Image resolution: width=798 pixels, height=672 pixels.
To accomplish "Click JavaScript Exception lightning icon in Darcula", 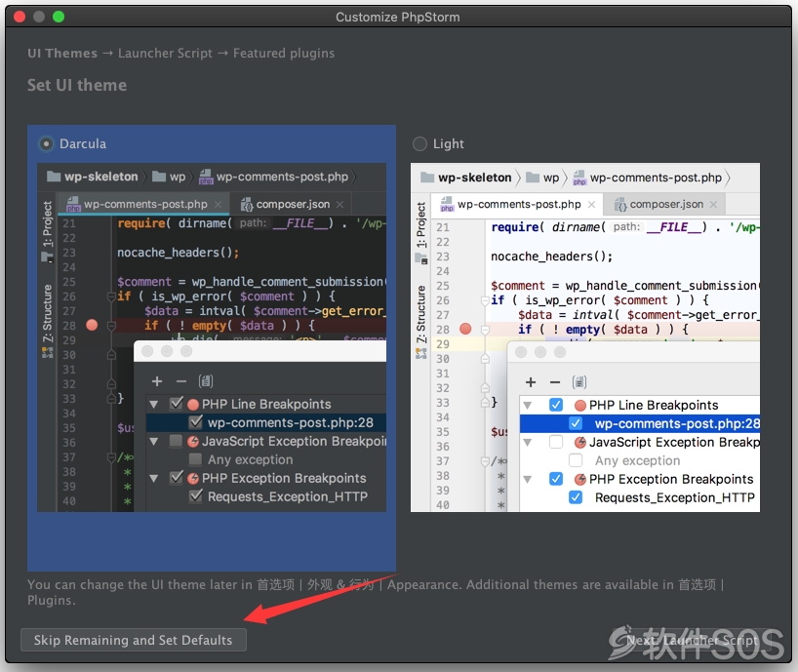I will click(193, 442).
